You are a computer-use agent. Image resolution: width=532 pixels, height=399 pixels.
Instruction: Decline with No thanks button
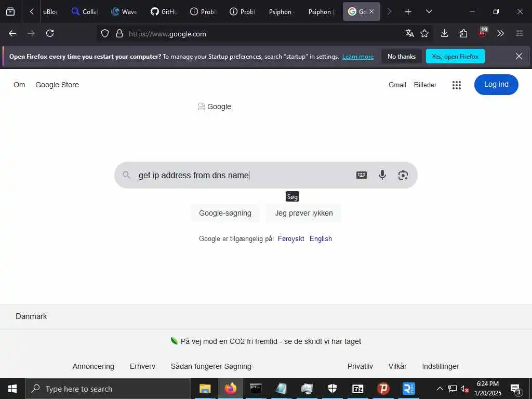click(402, 57)
